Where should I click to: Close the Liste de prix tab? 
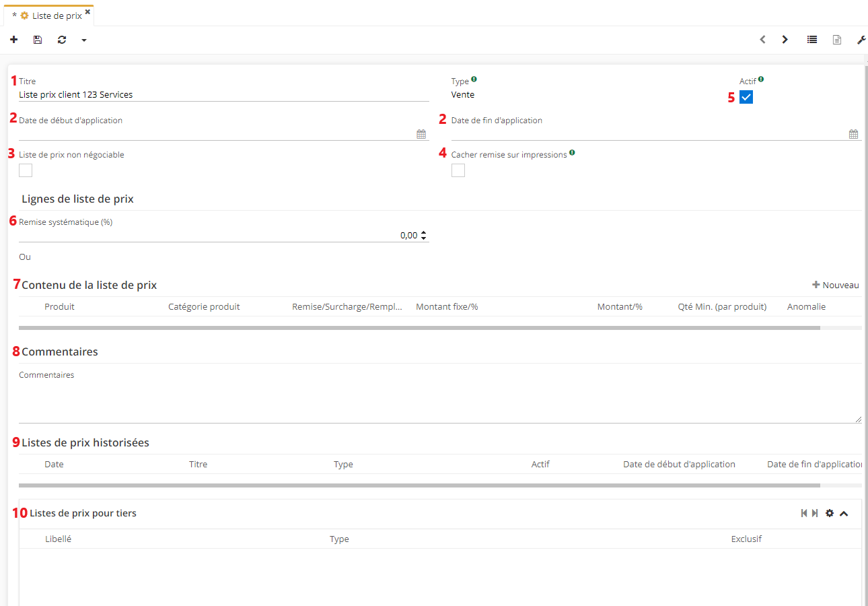87,11
